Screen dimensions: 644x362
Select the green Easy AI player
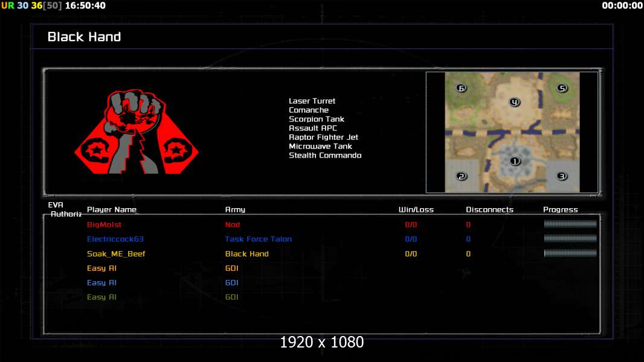pyautogui.click(x=101, y=297)
